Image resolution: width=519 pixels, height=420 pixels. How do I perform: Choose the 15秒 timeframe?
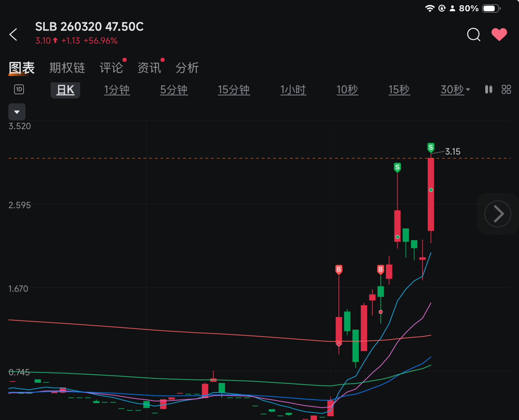[x=399, y=90]
